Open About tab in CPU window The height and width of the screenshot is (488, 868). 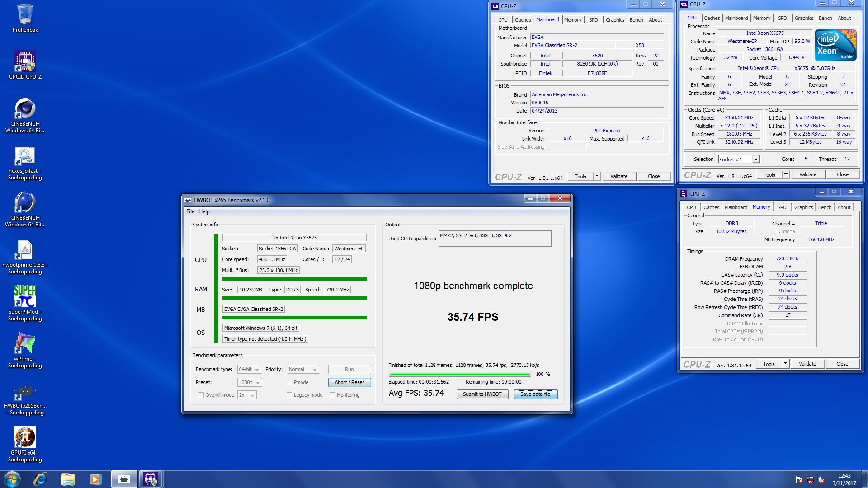point(844,18)
